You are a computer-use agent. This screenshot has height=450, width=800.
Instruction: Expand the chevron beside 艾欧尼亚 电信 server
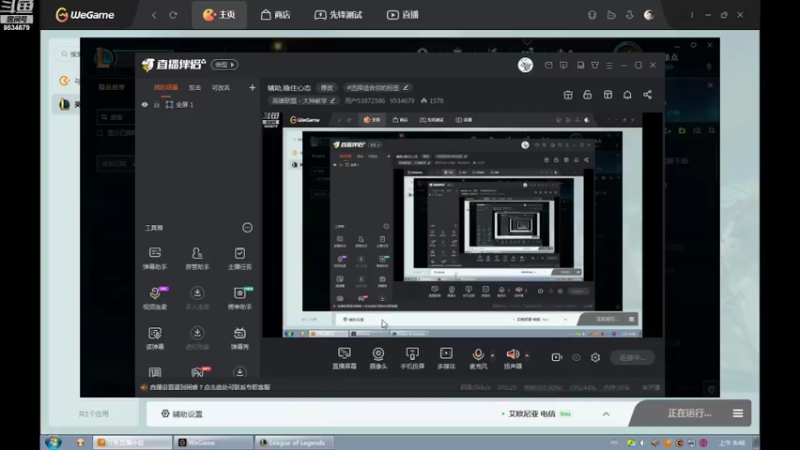point(606,414)
